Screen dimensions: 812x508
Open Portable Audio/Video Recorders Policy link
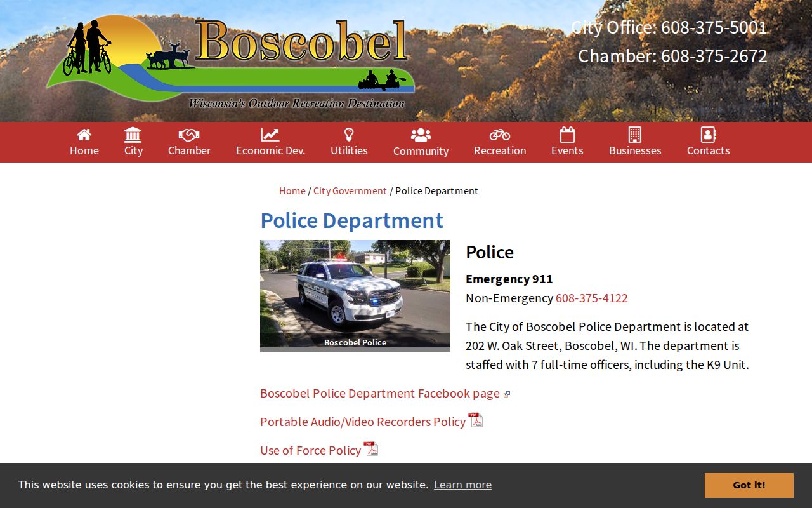(x=363, y=422)
